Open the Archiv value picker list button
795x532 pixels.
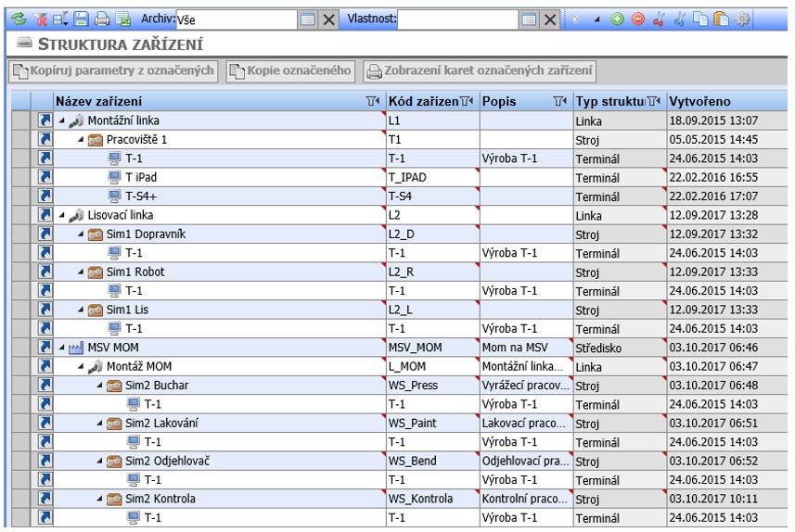point(308,19)
